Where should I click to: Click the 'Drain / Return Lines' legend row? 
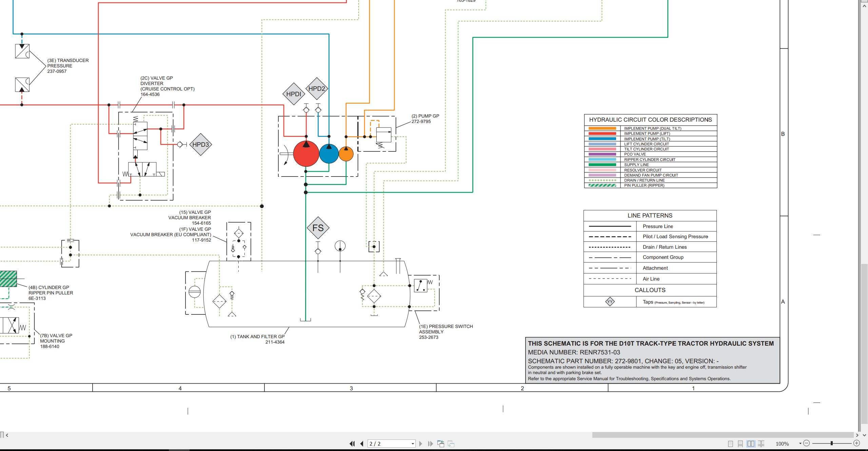[650, 247]
